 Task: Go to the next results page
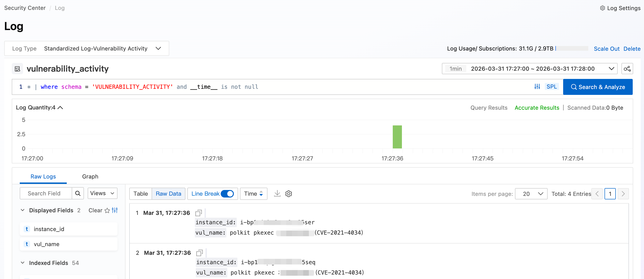coord(623,194)
